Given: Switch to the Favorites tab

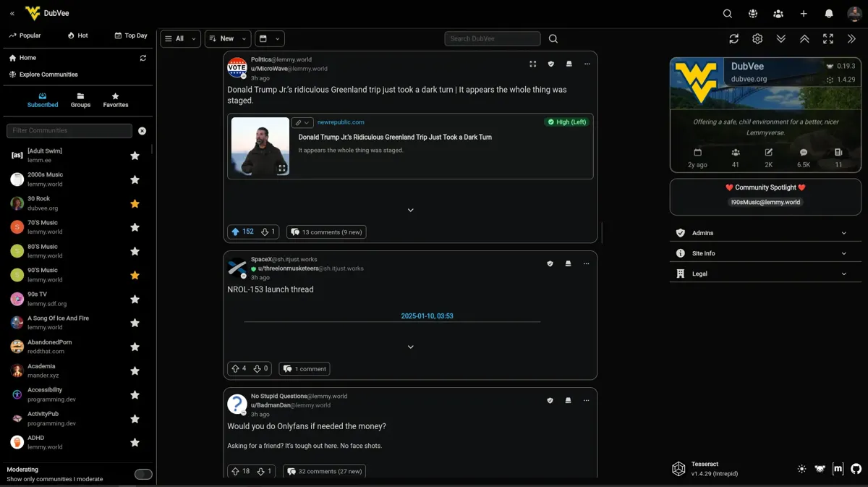Looking at the screenshot, I should coord(116,100).
